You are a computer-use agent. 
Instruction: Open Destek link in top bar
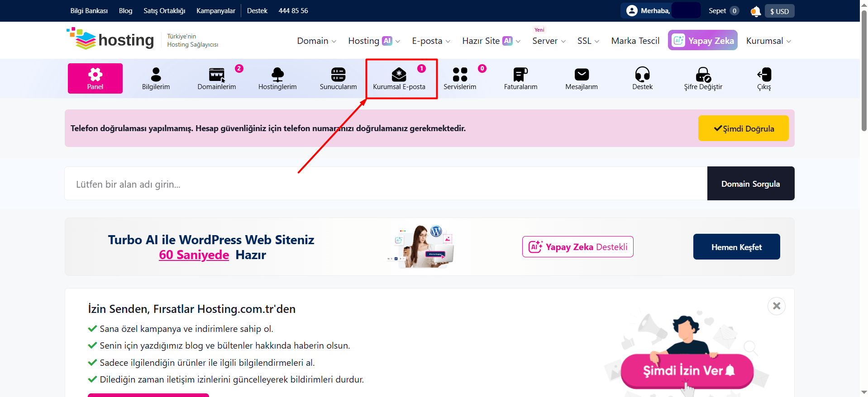point(257,11)
